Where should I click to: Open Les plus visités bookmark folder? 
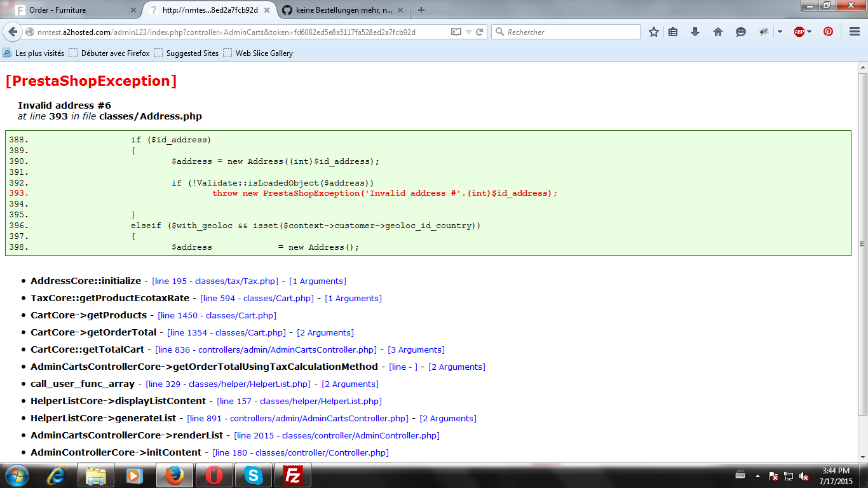click(34, 53)
